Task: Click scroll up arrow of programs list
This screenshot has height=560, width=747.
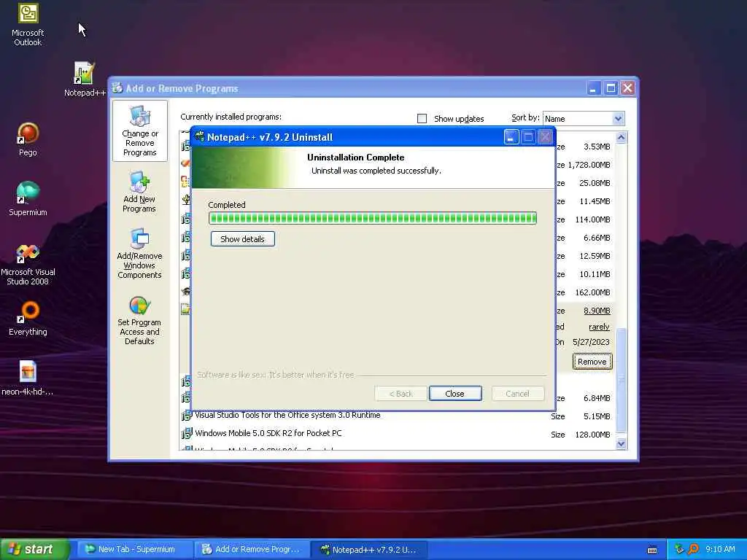Action: tap(621, 138)
